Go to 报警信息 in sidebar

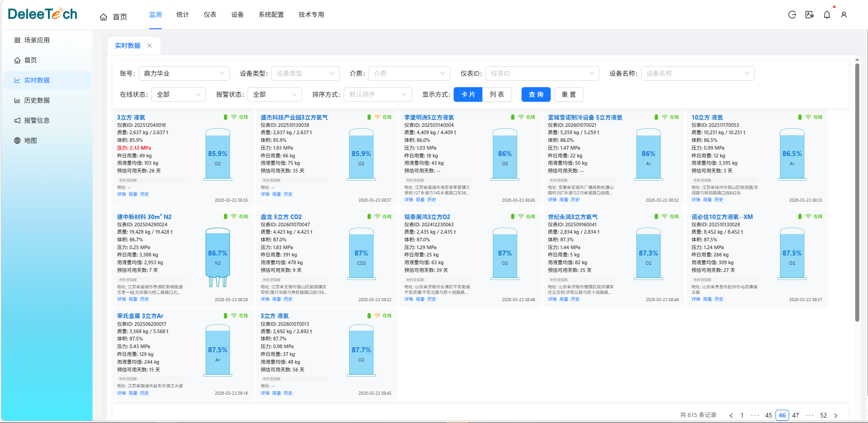36,120
